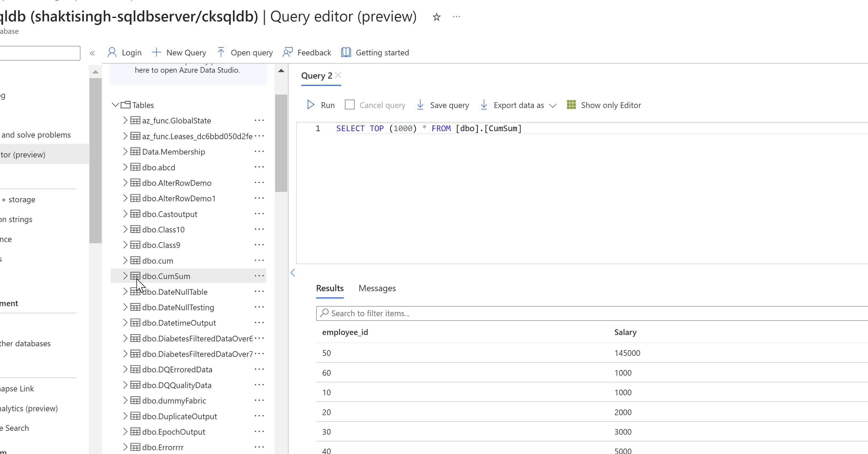Image resolution: width=868 pixels, height=454 pixels.
Task: Collapse the Tables folder tree node
Action: (116, 105)
